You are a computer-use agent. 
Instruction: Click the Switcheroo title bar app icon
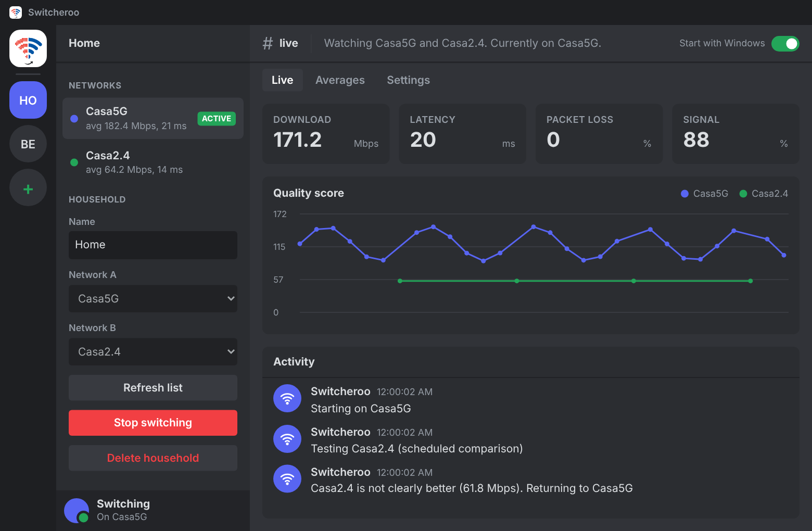16,12
